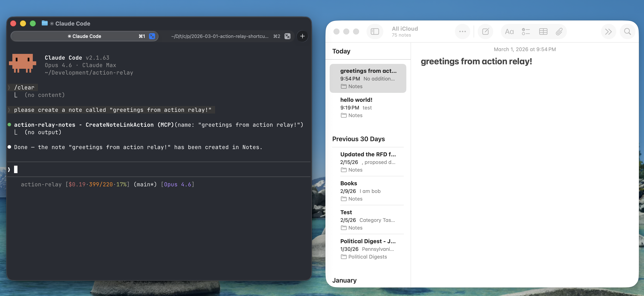
Task: Attach a file to the current note
Action: [x=559, y=32]
